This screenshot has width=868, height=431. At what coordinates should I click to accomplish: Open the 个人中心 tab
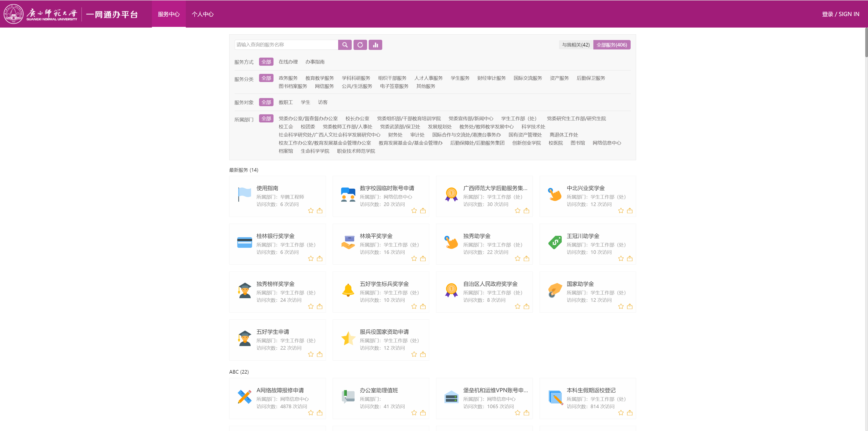pyautogui.click(x=203, y=14)
